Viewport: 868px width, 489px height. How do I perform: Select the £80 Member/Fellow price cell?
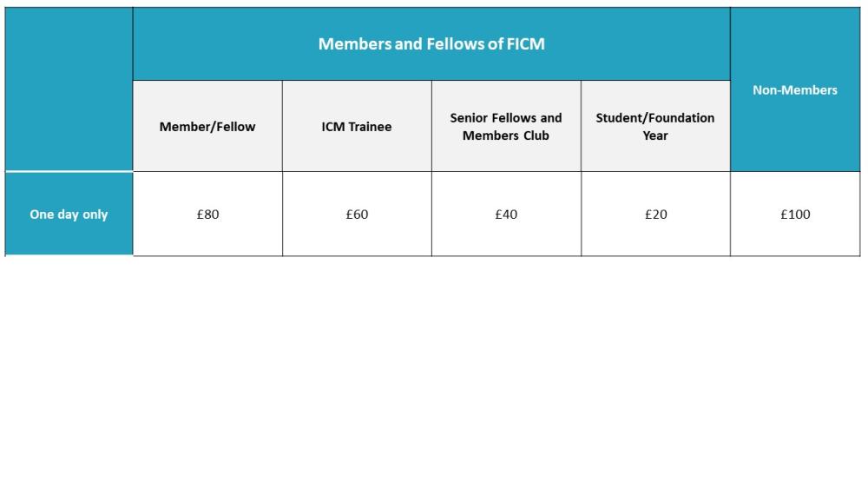pos(207,215)
